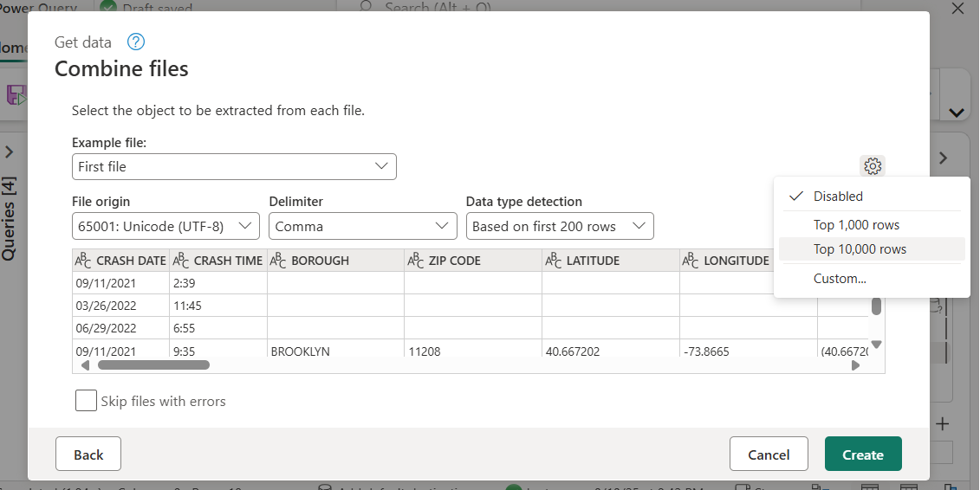The width and height of the screenshot is (980, 490).
Task: Open the BOROUGH column type icon
Action: 278,261
